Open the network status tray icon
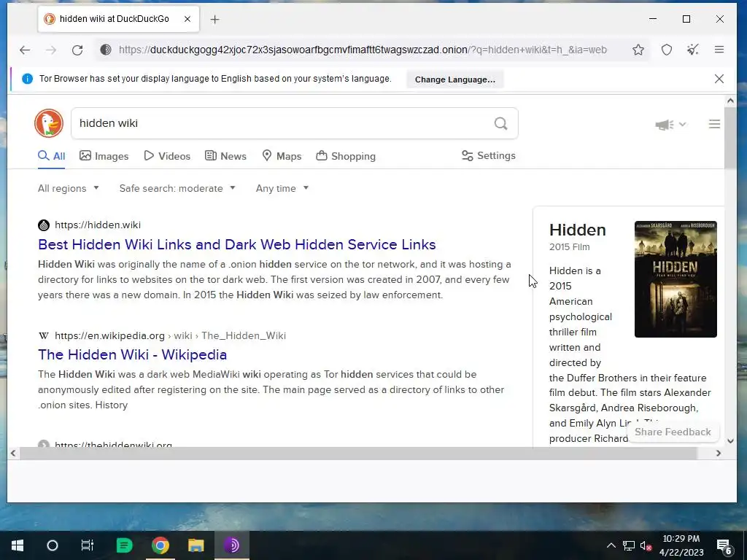The height and width of the screenshot is (560, 747). (629, 545)
